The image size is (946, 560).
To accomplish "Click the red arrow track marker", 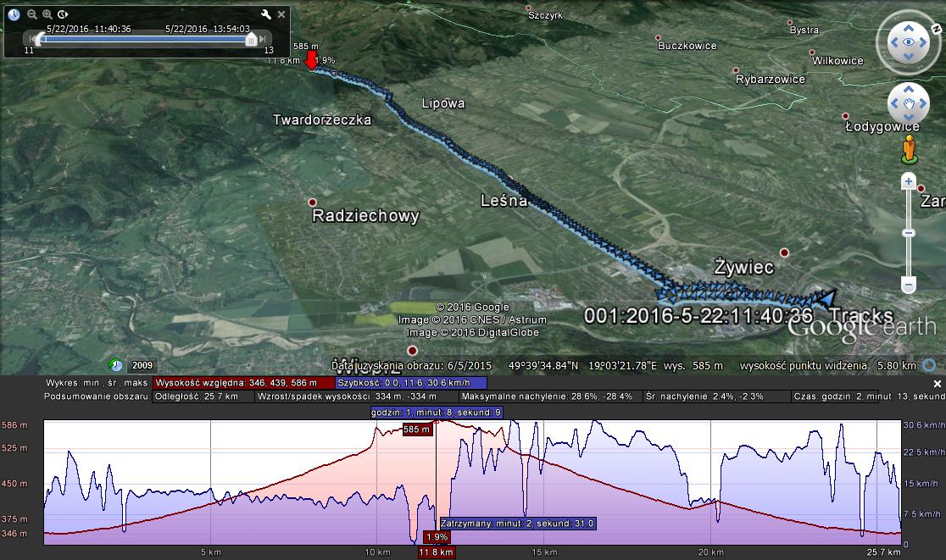I will [x=311, y=60].
